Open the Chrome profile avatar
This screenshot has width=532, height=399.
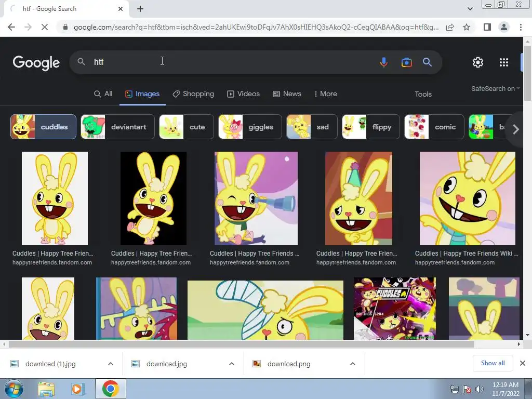tap(504, 27)
